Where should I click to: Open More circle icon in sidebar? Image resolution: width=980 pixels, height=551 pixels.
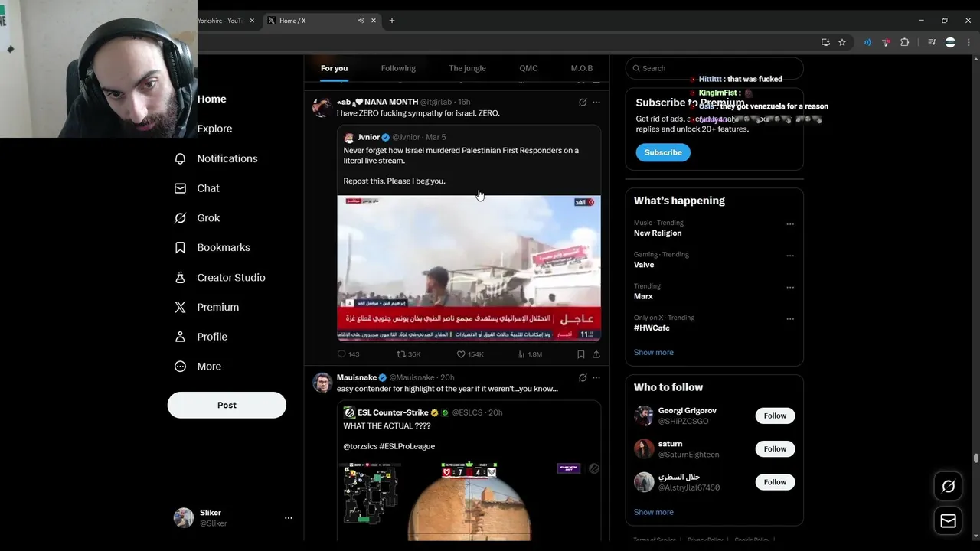(180, 367)
